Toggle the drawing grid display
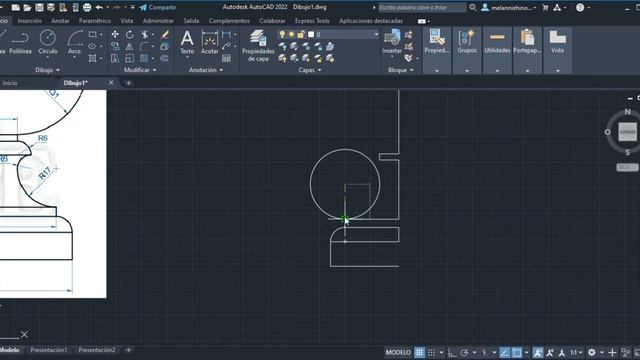Screen dimensions: 640x360 (419, 352)
